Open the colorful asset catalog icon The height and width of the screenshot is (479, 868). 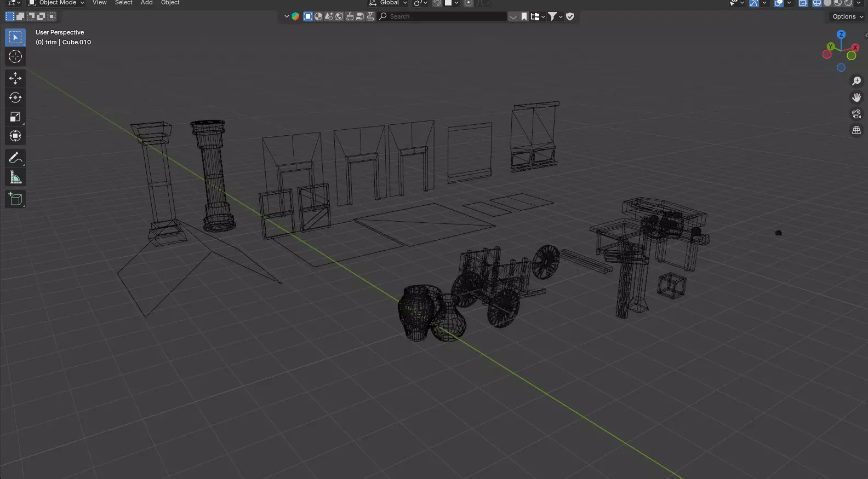tap(295, 16)
